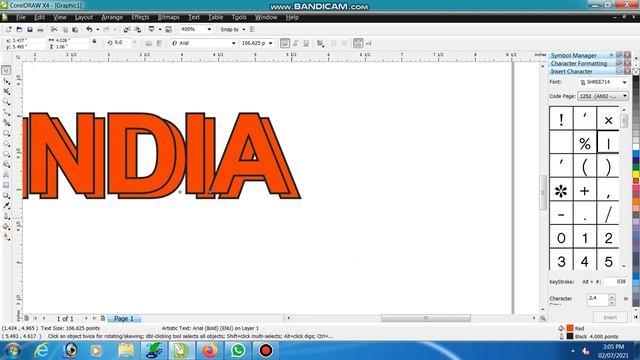This screenshot has width=640, height=360.
Task: Open the SHREE714 font dropdown
Action: click(624, 82)
